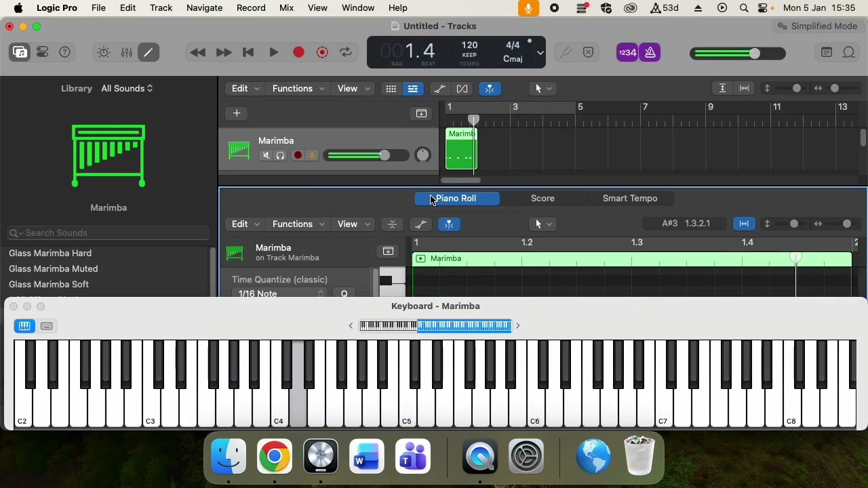868x488 pixels.
Task: Open System Settings from the Dock
Action: (x=526, y=456)
